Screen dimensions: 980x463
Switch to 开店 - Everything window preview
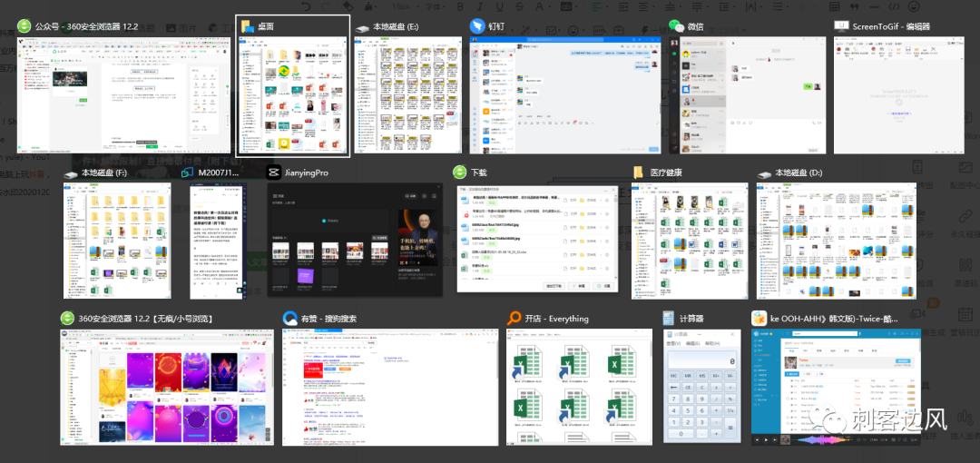[579, 388]
